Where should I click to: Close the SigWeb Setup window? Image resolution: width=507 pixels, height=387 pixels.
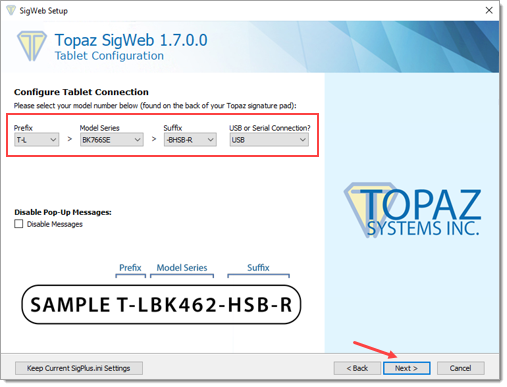(489, 10)
